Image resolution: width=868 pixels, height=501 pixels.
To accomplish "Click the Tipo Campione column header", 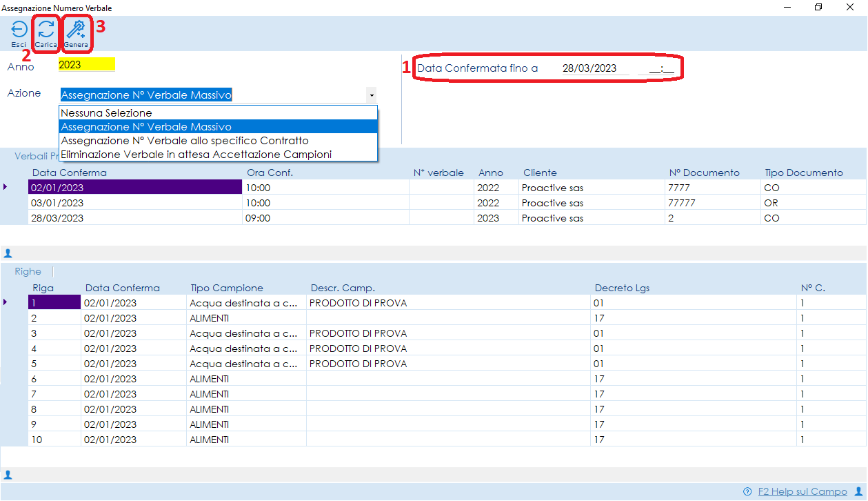I will click(x=227, y=288).
